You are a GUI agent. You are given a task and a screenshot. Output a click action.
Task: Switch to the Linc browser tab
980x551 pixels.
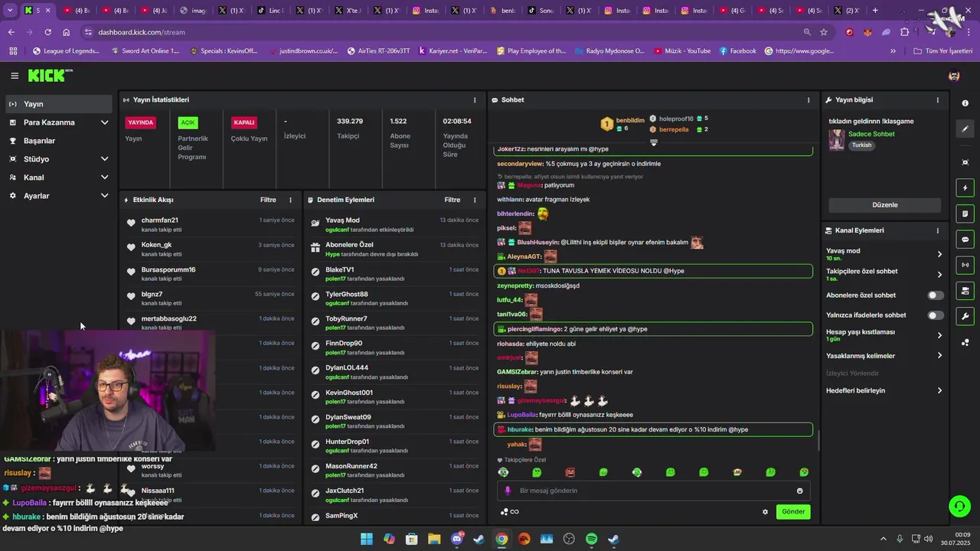coord(270,11)
